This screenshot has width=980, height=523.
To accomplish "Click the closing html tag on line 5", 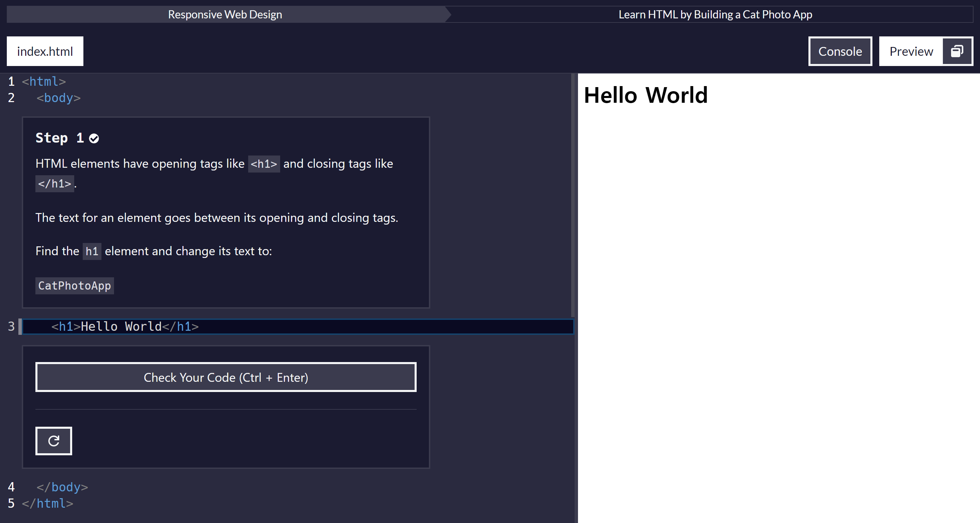I will click(47, 504).
